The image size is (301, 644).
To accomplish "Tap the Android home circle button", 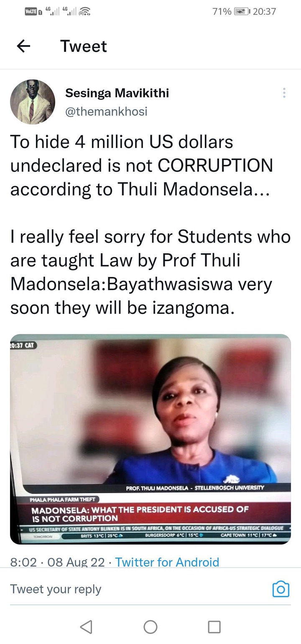I will click(150, 626).
